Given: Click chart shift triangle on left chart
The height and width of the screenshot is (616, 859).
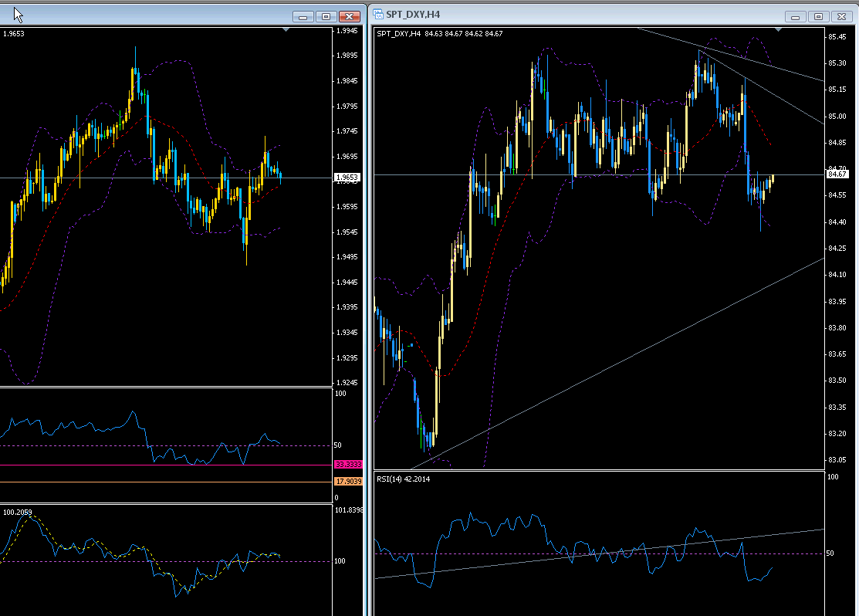Looking at the screenshot, I should (286, 29).
